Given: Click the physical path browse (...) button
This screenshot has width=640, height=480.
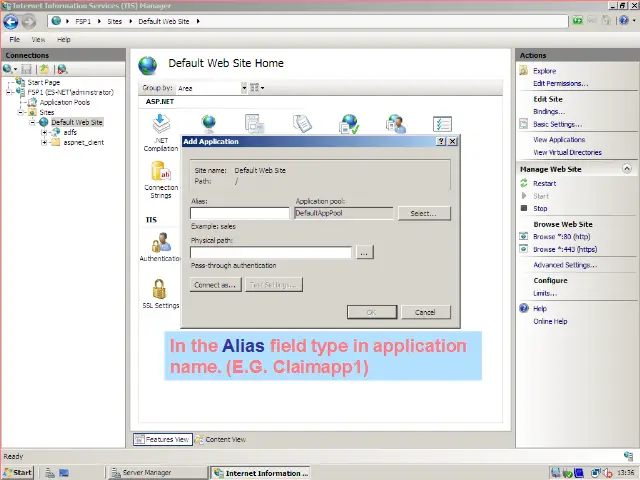Looking at the screenshot, I should coord(364,252).
